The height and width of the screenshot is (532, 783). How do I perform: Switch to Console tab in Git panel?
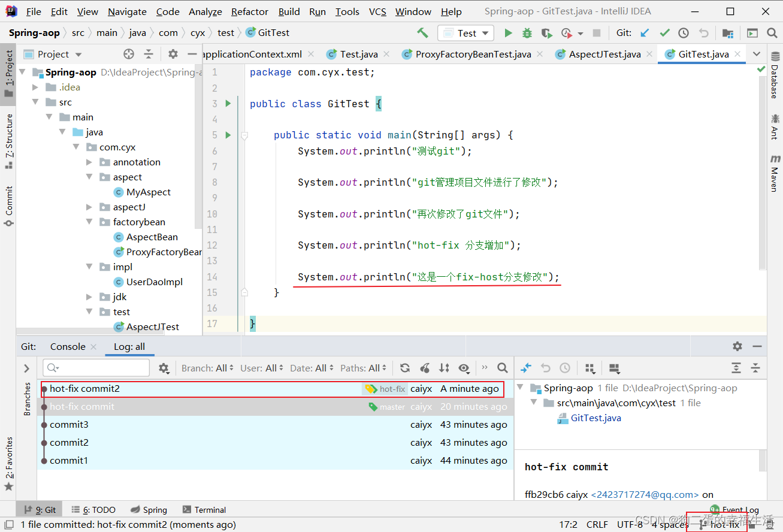pyautogui.click(x=68, y=346)
